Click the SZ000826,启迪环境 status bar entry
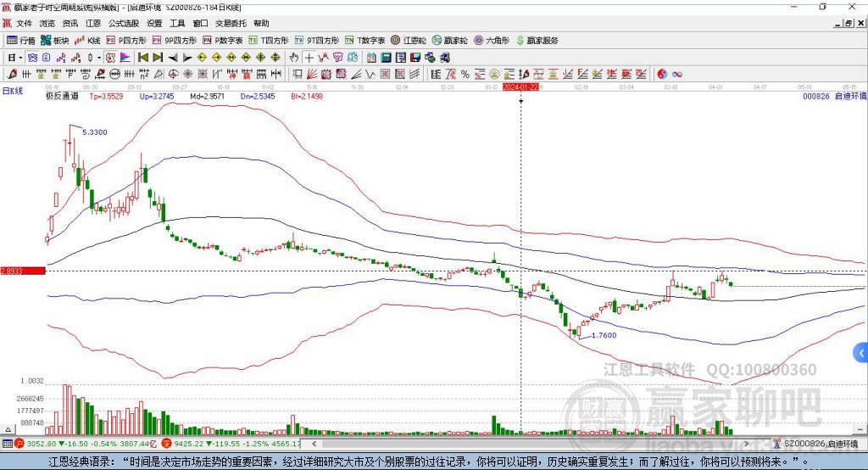The image size is (868, 470). [x=816, y=444]
